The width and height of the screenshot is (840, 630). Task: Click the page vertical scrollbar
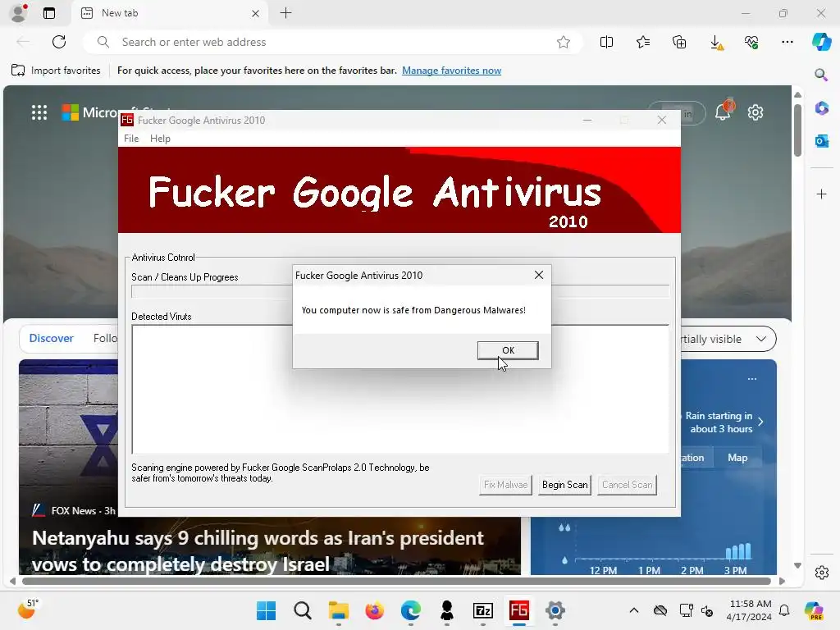tap(797, 130)
